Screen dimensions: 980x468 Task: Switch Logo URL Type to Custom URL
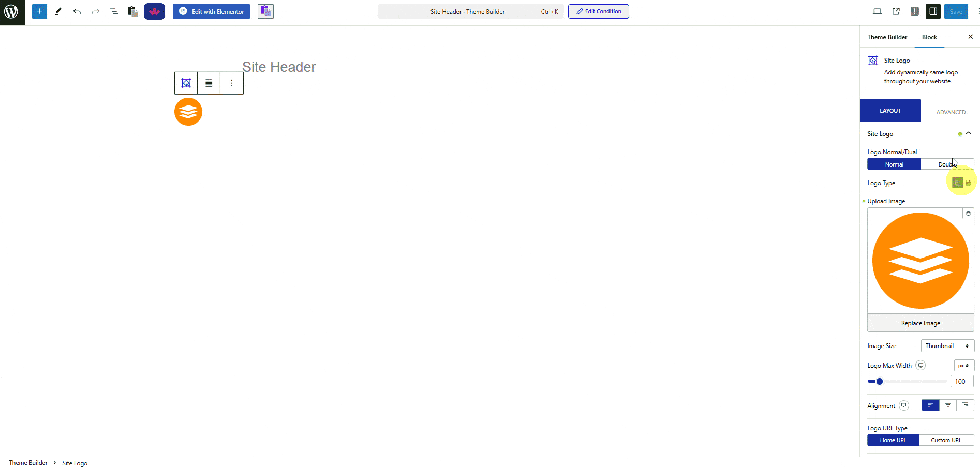(x=946, y=440)
